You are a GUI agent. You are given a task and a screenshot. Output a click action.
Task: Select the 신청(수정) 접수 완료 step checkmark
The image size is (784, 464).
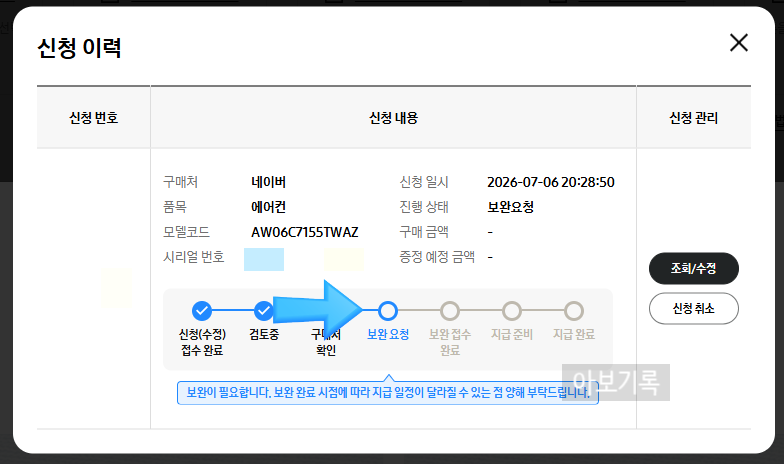click(x=202, y=311)
